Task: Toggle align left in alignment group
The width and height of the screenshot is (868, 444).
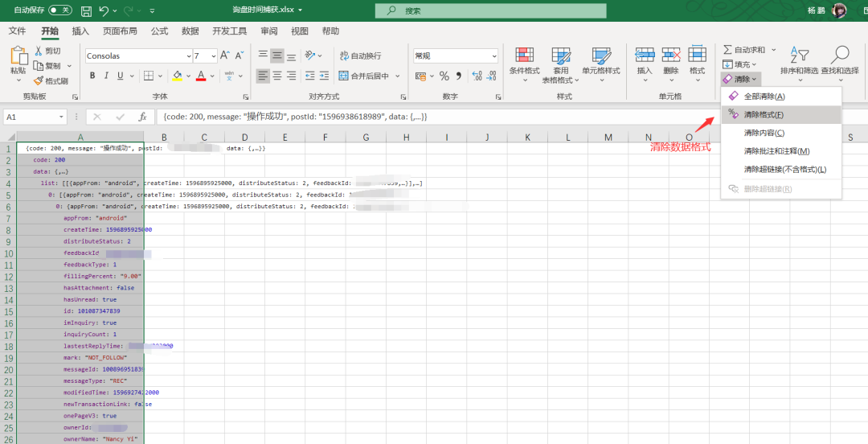Action: (263, 76)
